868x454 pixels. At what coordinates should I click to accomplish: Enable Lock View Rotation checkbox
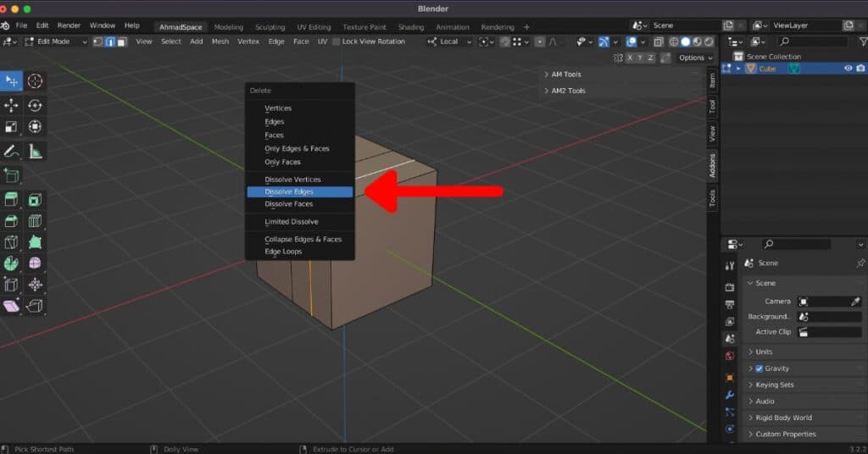click(337, 42)
